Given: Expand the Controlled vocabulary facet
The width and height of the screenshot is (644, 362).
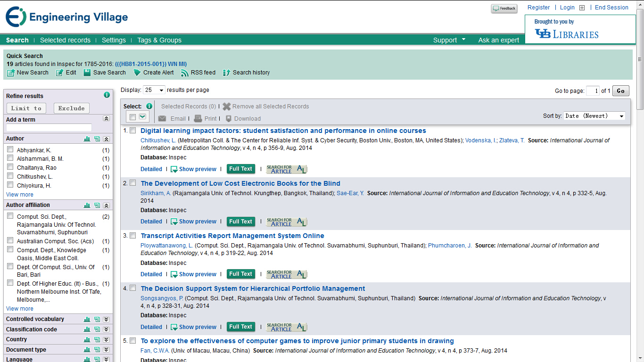Looking at the screenshot, I should 107,320.
